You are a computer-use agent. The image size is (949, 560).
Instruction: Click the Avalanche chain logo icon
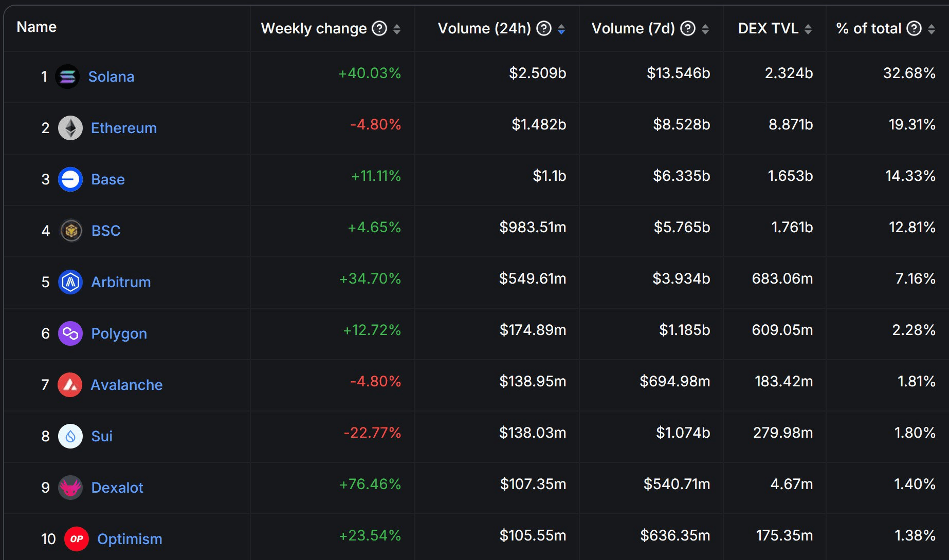coord(70,385)
